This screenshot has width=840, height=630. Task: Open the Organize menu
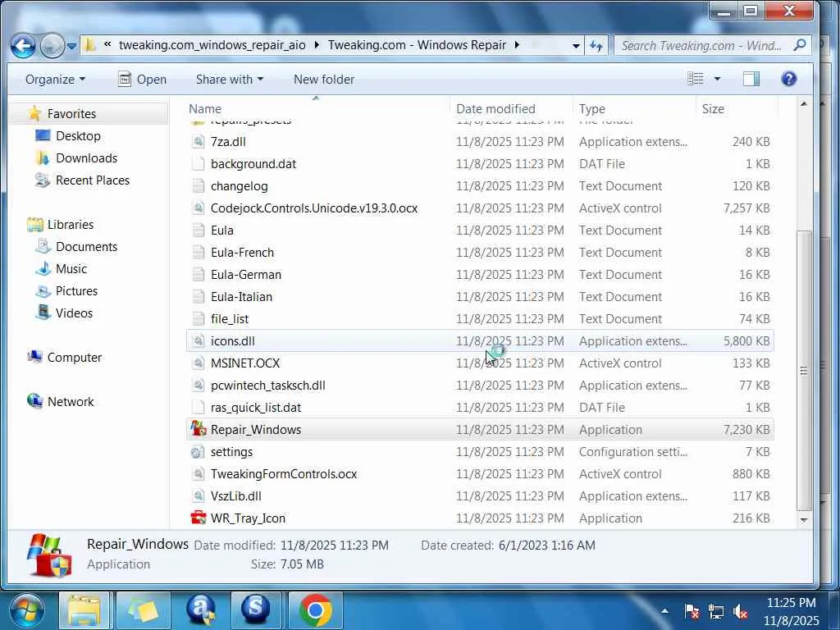point(55,80)
